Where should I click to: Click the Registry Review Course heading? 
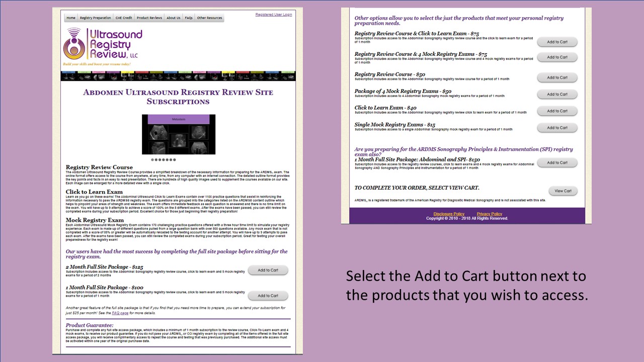pyautogui.click(x=99, y=167)
